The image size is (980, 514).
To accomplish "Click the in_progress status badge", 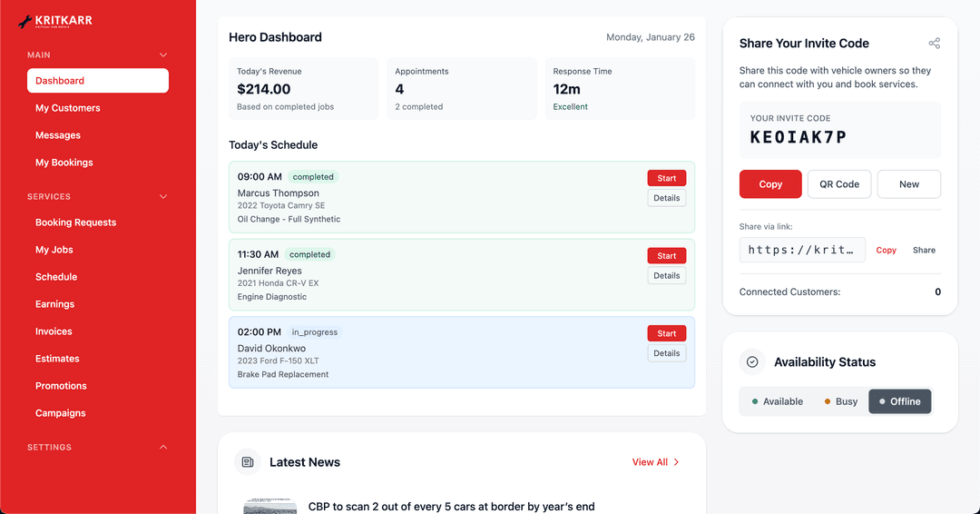I will (x=314, y=332).
